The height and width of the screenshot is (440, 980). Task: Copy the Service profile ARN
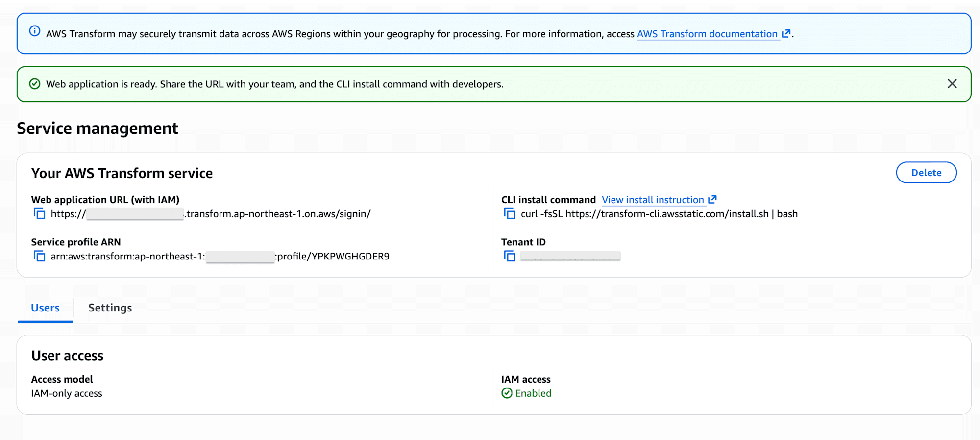point(39,256)
